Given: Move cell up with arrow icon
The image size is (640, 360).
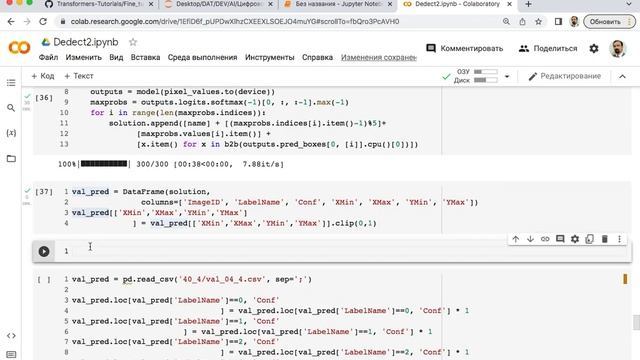Looking at the screenshot, I should pos(516,239).
